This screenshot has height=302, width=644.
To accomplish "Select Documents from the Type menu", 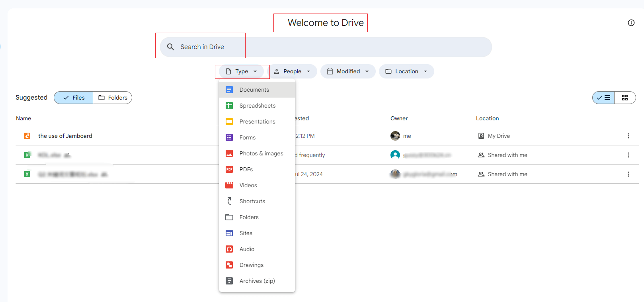I will click(x=257, y=90).
